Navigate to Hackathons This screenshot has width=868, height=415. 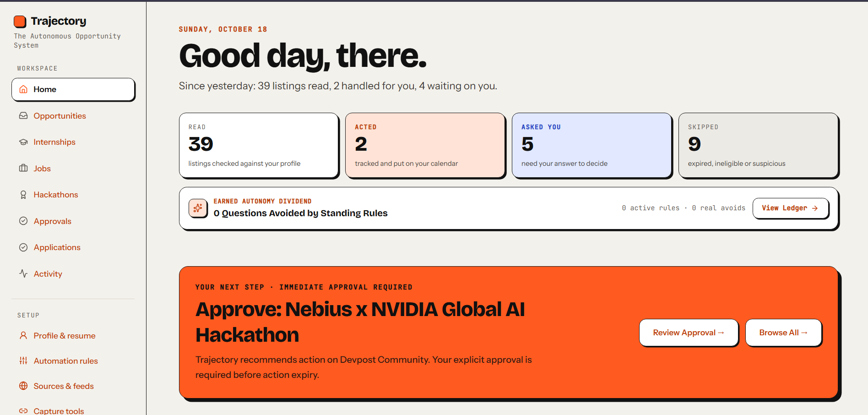coord(73,195)
